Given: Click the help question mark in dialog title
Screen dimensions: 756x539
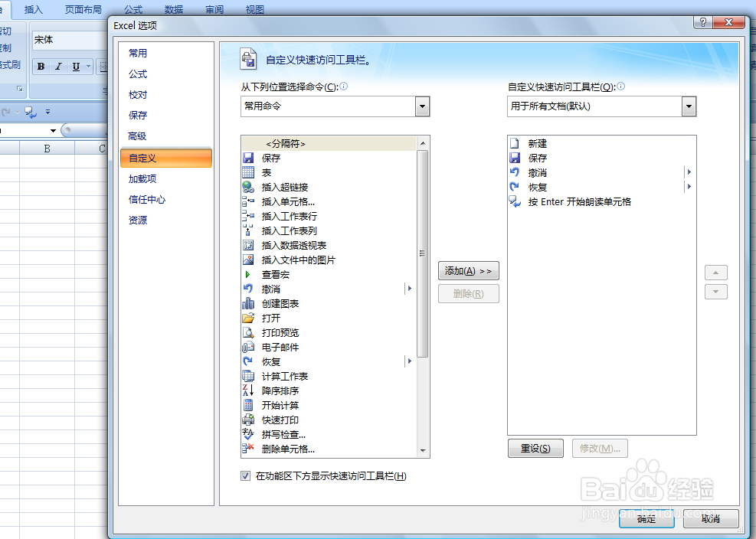Looking at the screenshot, I should click(702, 22).
